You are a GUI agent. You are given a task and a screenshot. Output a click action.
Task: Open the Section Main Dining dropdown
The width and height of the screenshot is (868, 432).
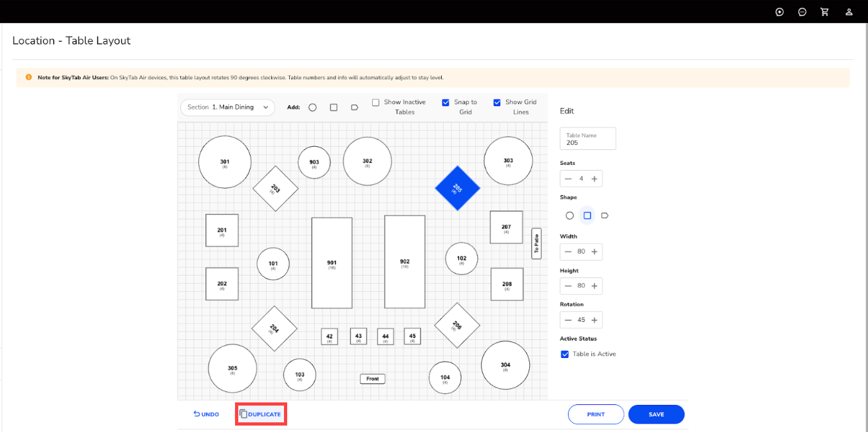(227, 108)
